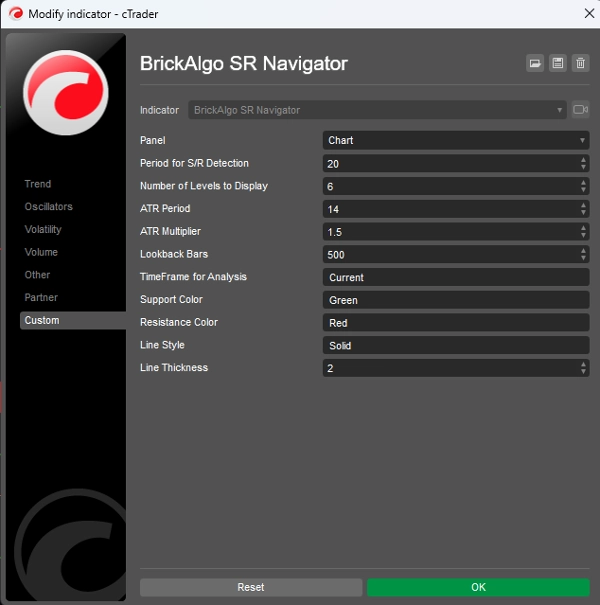
Task: Increase the ATR Period value
Action: (x=583, y=205)
